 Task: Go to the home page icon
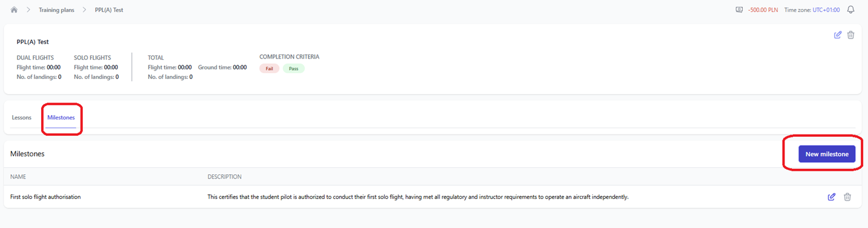tap(14, 10)
